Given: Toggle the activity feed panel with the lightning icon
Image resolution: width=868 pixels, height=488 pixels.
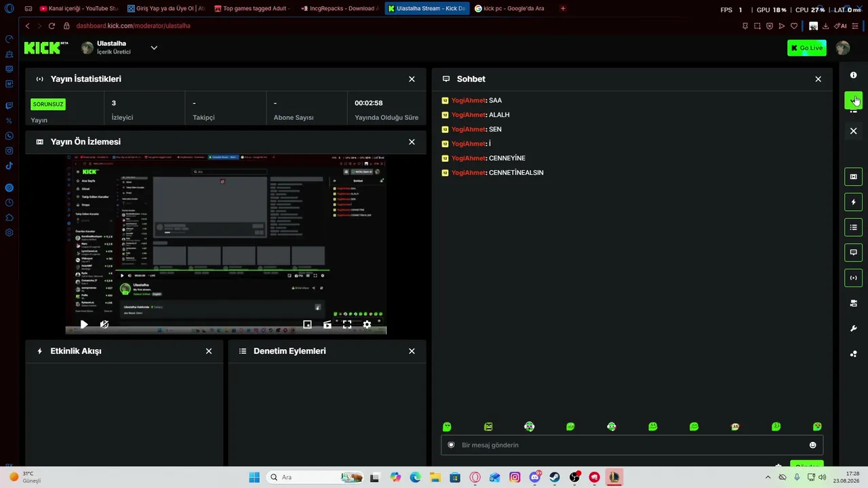Looking at the screenshot, I should click(x=853, y=202).
